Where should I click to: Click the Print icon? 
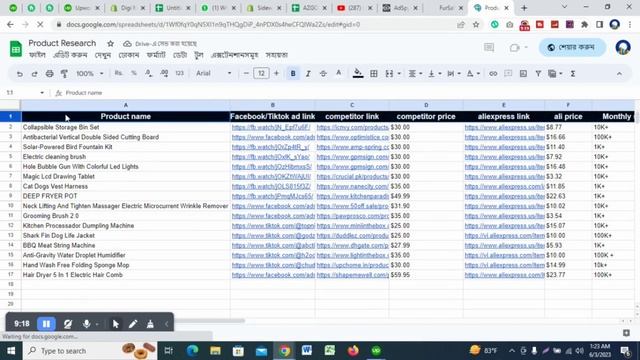click(49, 74)
